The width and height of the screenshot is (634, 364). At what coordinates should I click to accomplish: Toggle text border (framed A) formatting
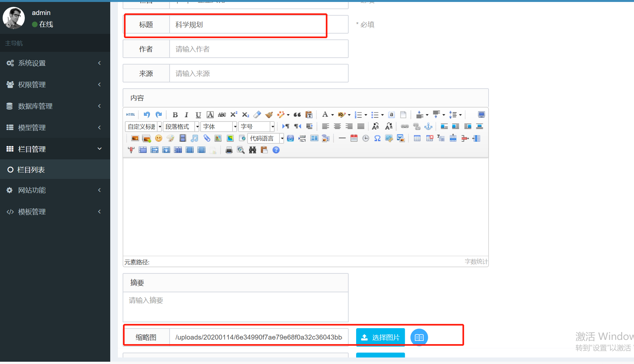tap(210, 115)
